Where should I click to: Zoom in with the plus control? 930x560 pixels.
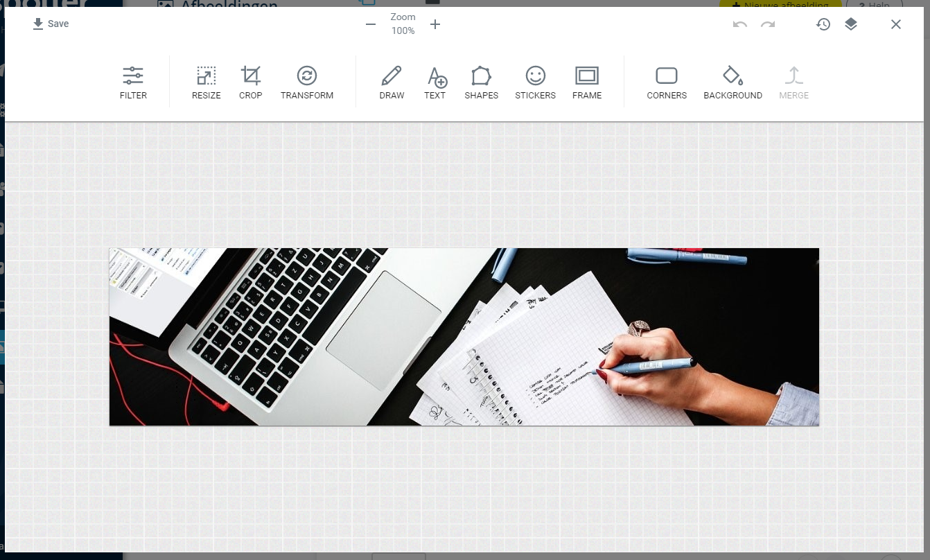(435, 24)
